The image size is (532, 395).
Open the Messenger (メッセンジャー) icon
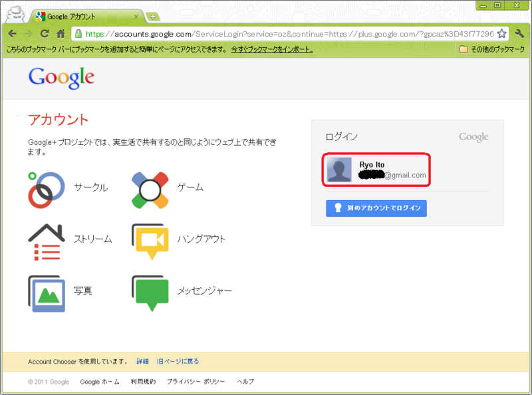(x=150, y=291)
